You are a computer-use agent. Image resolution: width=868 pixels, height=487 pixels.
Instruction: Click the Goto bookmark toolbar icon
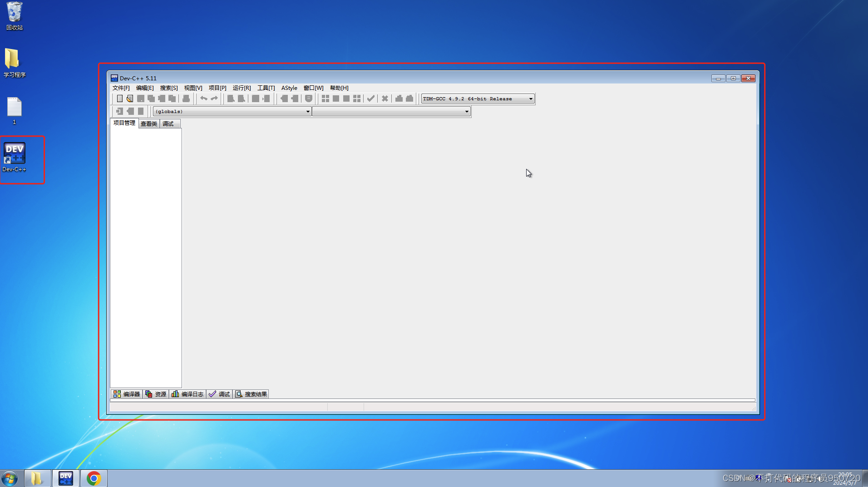[309, 98]
